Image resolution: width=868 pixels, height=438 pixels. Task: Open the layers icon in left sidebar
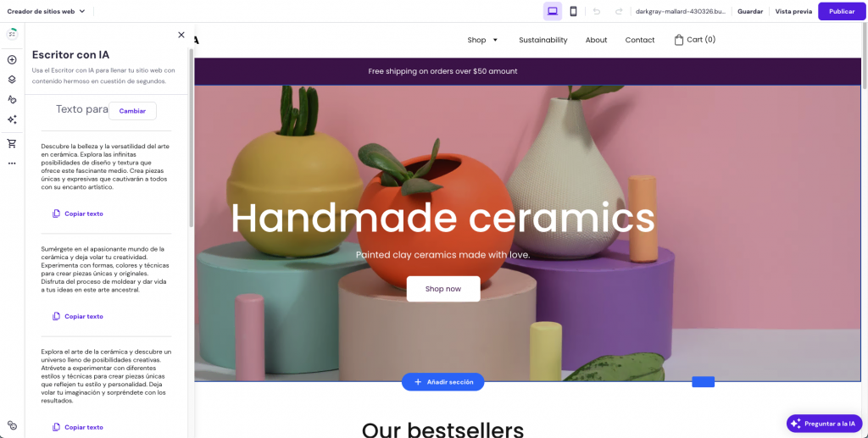pos(12,80)
